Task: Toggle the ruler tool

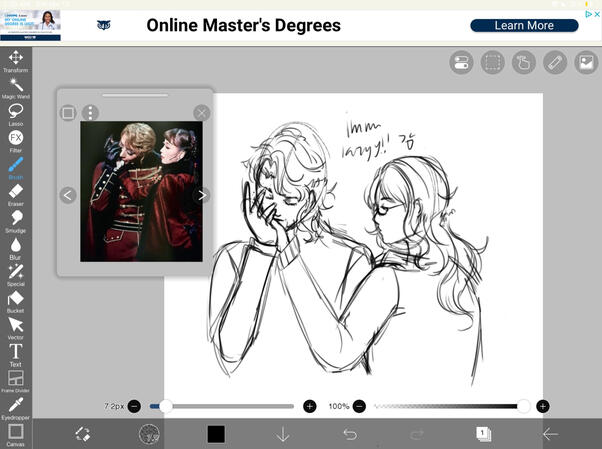Action: coord(554,63)
